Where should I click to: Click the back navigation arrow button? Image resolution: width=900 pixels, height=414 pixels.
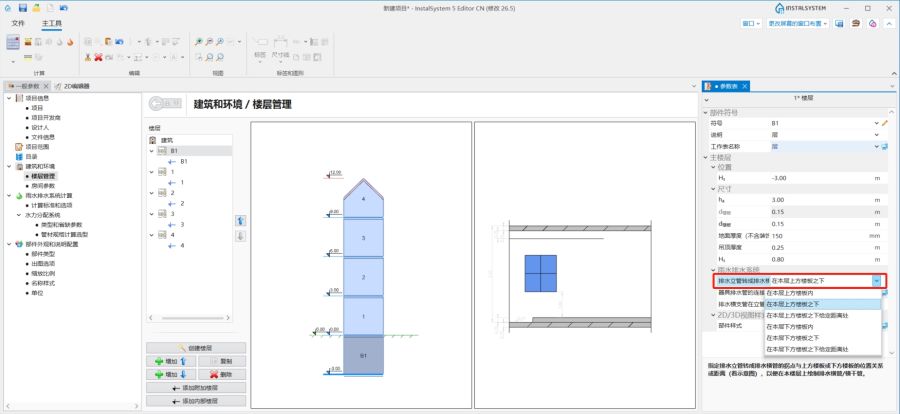[165, 104]
